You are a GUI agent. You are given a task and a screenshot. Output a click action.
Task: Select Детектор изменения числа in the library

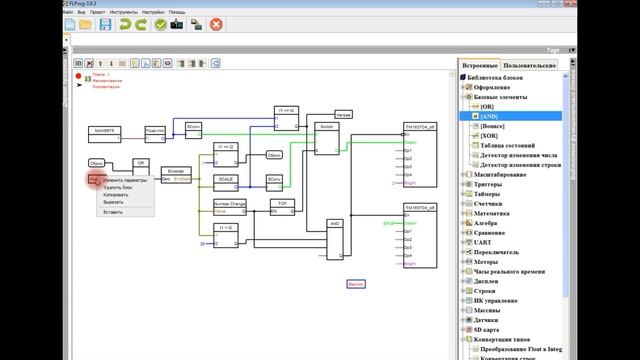(x=518, y=156)
